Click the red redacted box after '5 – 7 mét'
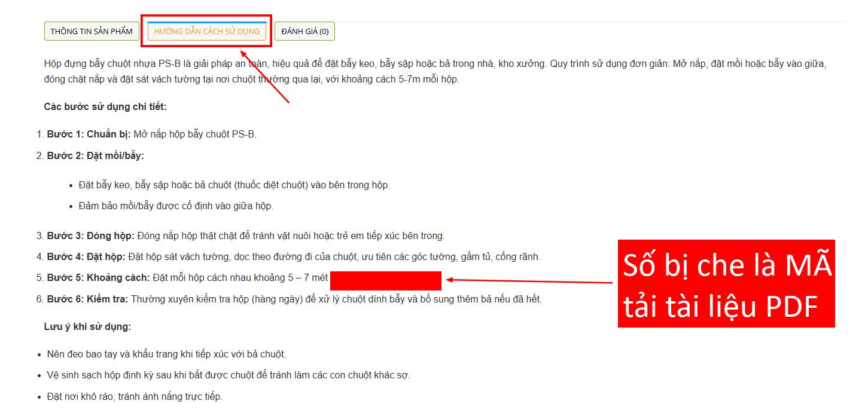This screenshot has width=868, height=419. tap(386, 280)
